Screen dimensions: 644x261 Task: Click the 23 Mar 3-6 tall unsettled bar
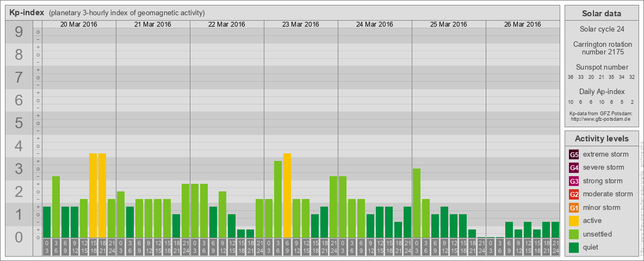[277, 199]
